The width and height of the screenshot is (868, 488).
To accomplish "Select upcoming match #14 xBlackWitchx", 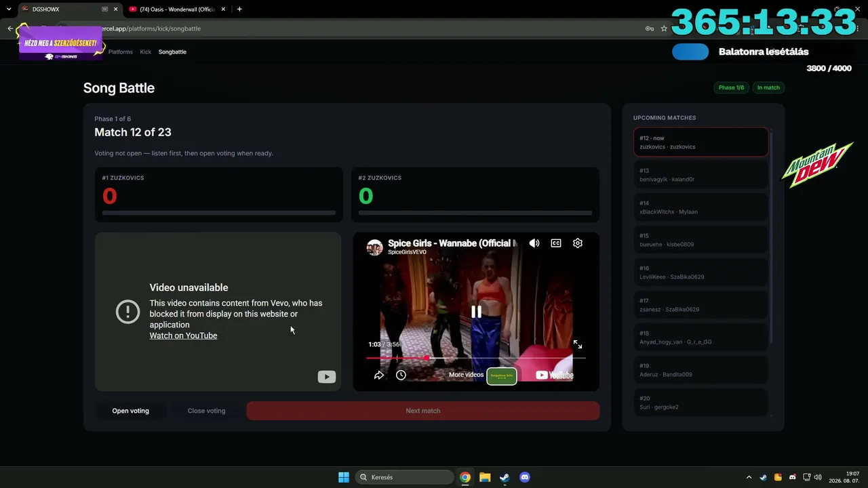I will point(701,207).
